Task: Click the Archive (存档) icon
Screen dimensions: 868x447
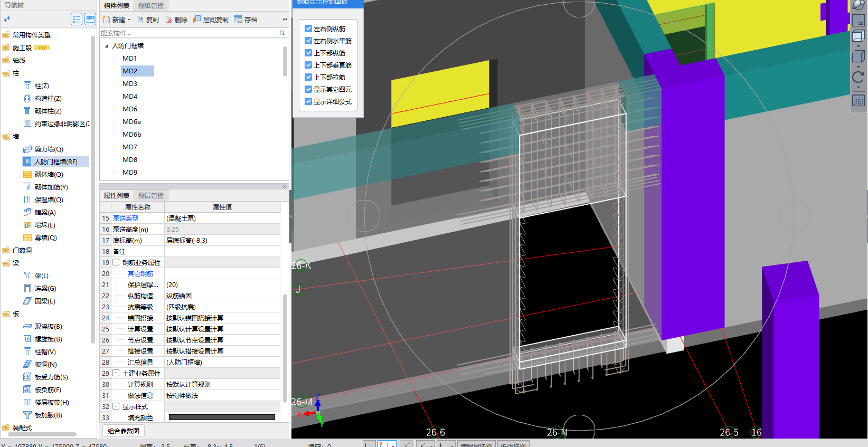Action: coord(238,20)
